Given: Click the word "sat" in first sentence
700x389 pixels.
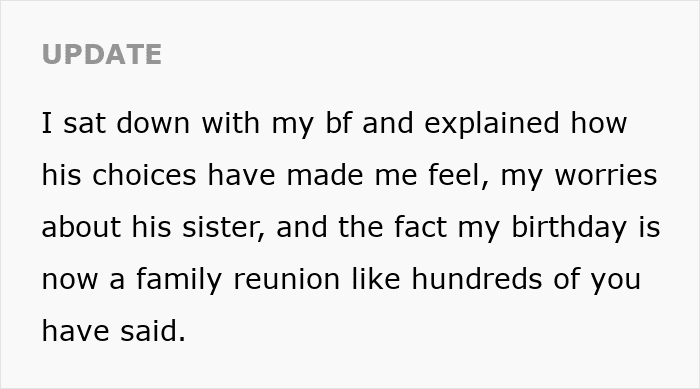Looking at the screenshot, I should [x=84, y=123].
